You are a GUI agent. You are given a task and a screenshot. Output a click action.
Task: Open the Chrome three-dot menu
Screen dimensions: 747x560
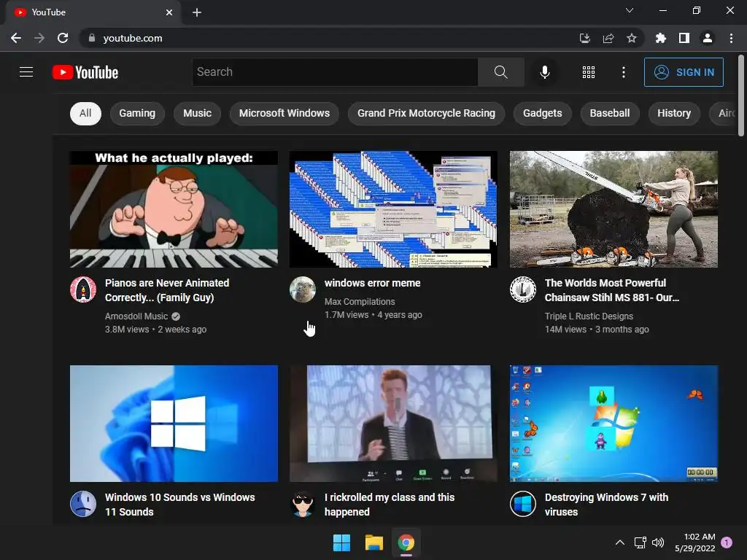(x=731, y=38)
